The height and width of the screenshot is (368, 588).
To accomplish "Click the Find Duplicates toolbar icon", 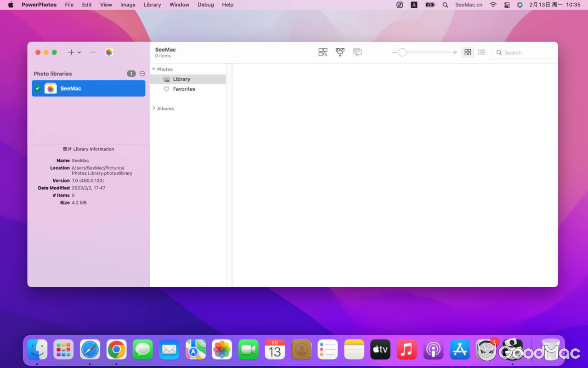I will (323, 52).
